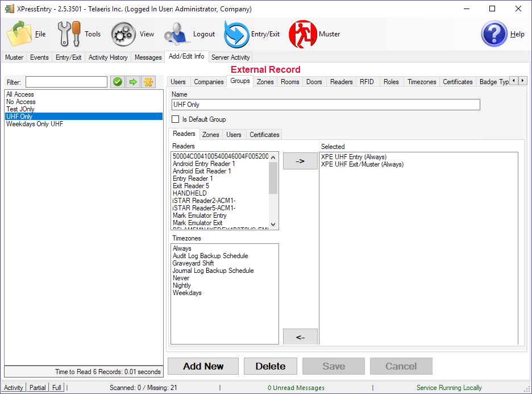
Task: Open Entry/Exit blue arrow icon
Action: point(236,34)
